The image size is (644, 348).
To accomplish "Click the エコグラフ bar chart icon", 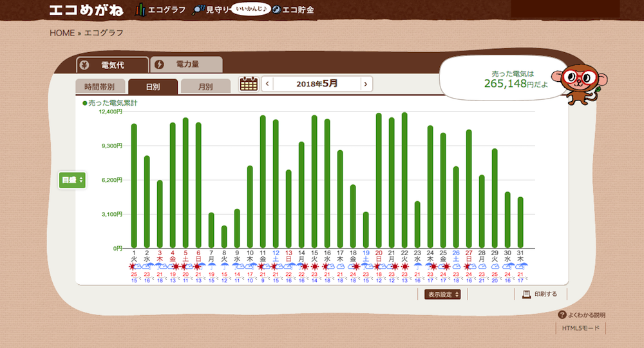I will [x=140, y=10].
